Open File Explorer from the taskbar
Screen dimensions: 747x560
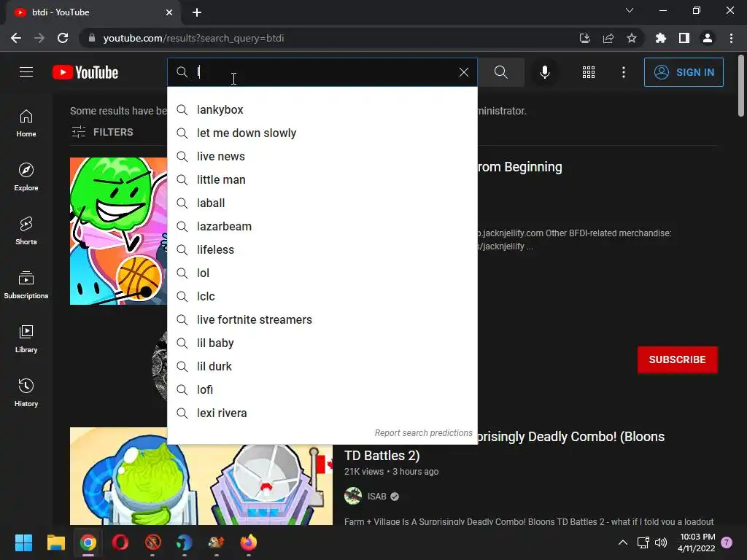(55, 542)
